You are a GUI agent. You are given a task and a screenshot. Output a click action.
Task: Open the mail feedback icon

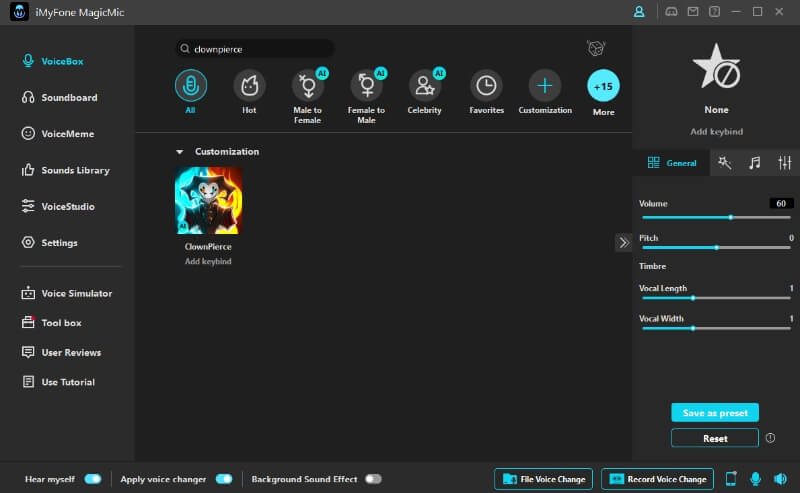coord(693,12)
